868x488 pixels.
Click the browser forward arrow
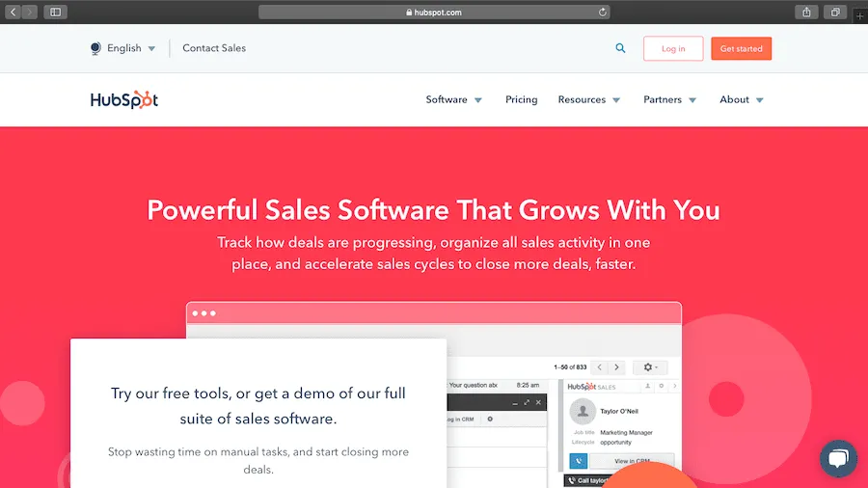tap(30, 12)
